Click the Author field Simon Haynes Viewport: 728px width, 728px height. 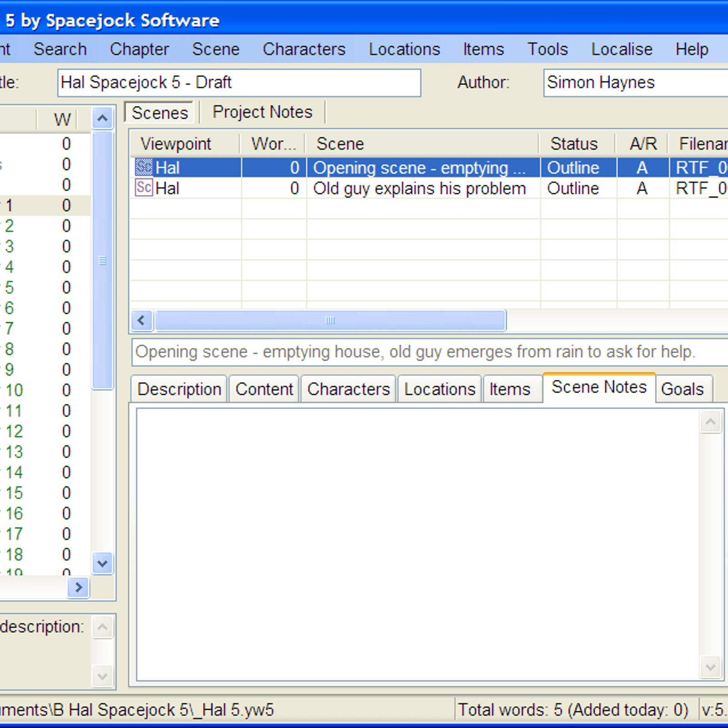tap(636, 83)
